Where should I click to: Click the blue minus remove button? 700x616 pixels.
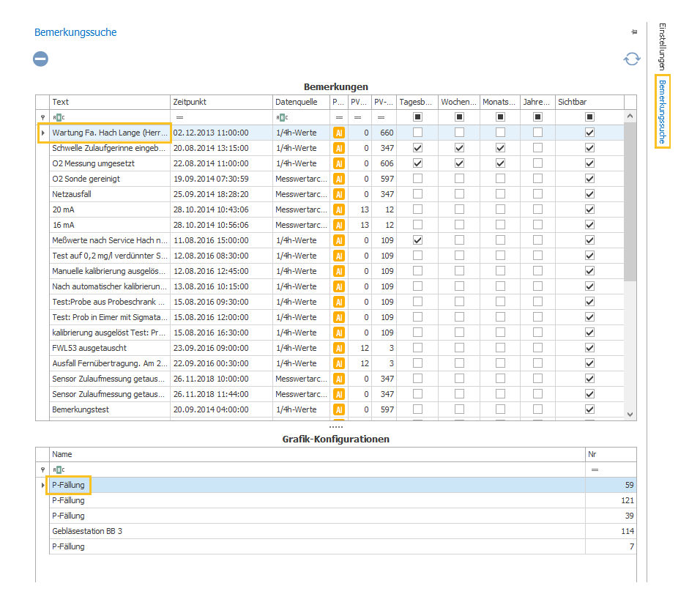40,59
